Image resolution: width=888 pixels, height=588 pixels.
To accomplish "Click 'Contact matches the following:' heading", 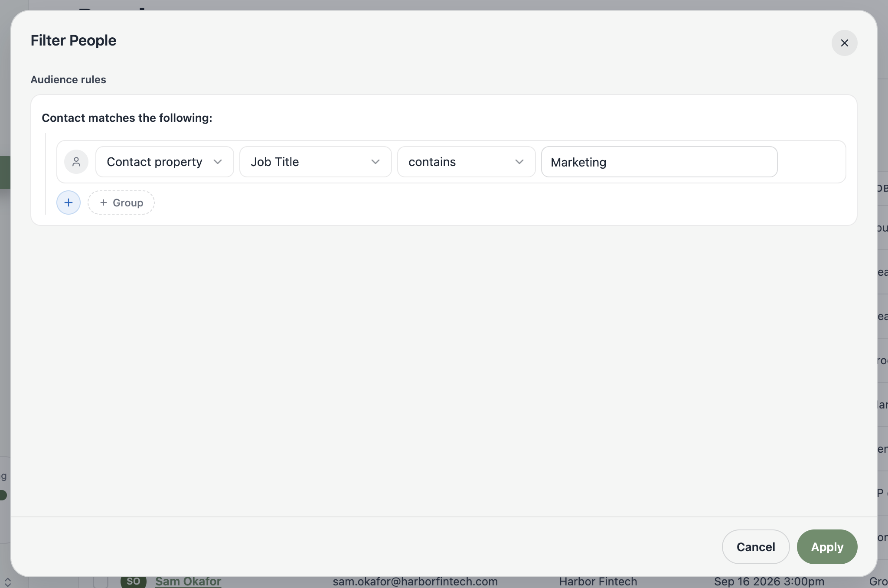I will [x=127, y=118].
